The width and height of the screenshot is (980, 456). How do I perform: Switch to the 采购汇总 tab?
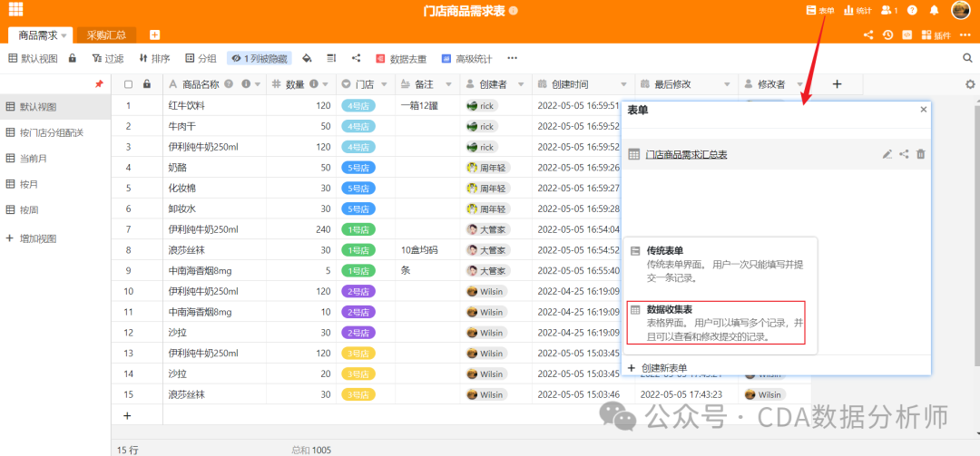click(106, 35)
